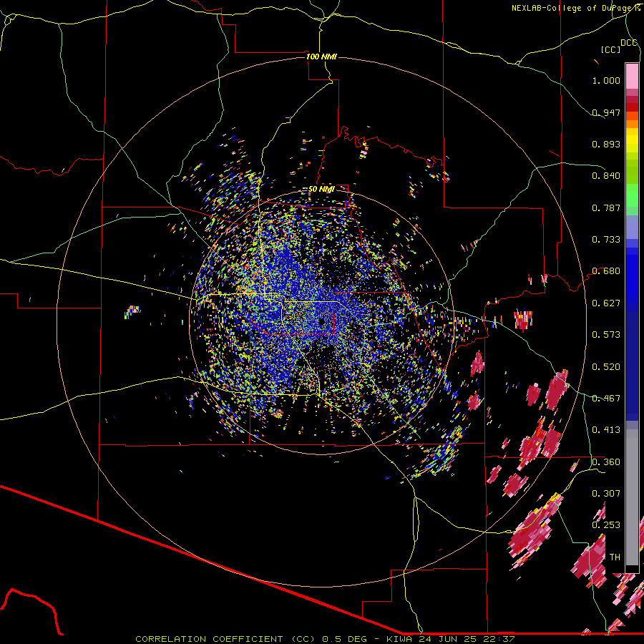Click the DCC label above the legend

tap(629, 43)
